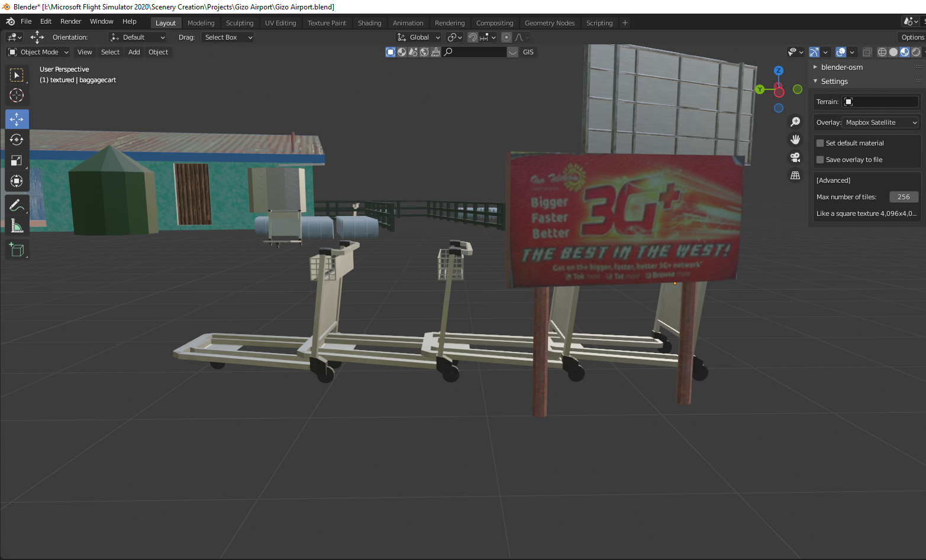Select the Transform tool
The image size is (926, 560).
(17, 181)
